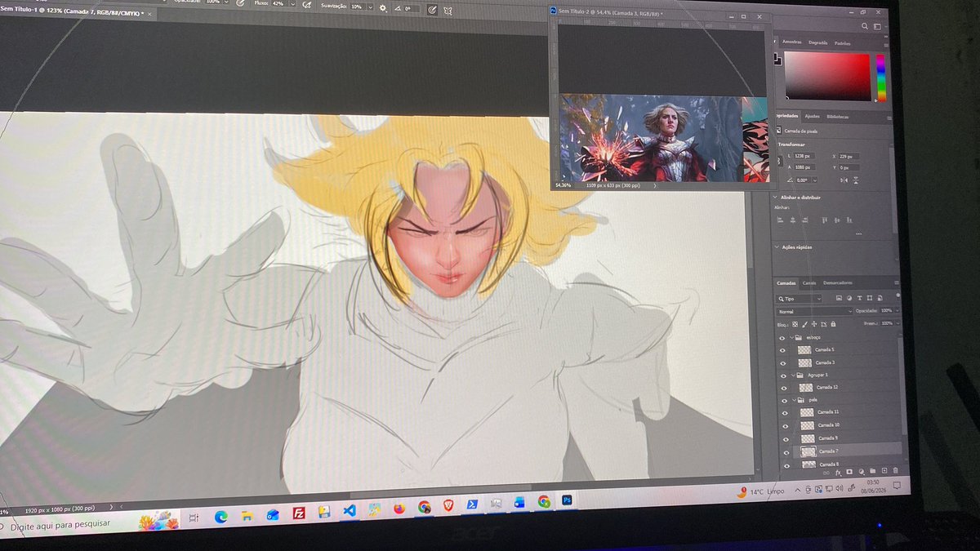980x551 pixels.
Task: Open the brush settings gear icon
Action: pyautogui.click(x=382, y=7)
